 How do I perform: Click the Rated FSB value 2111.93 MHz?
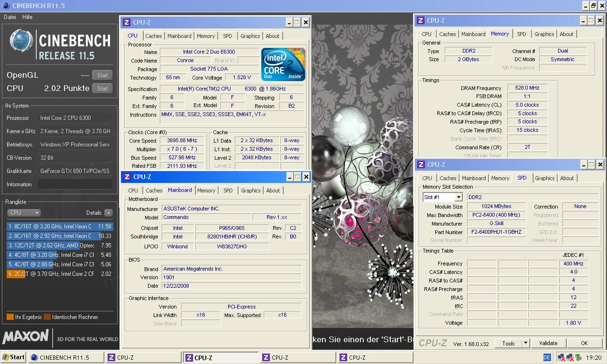(182, 166)
